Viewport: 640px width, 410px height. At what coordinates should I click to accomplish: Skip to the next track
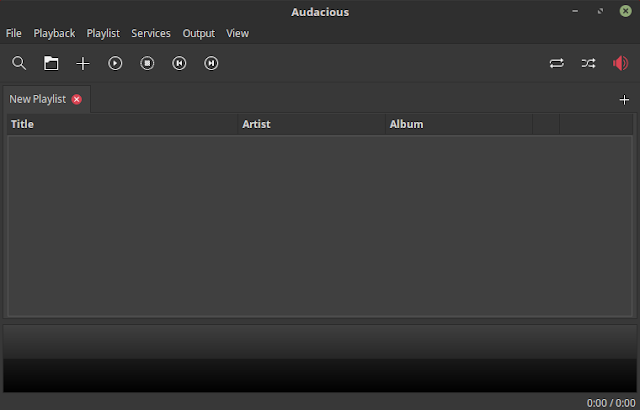click(211, 63)
